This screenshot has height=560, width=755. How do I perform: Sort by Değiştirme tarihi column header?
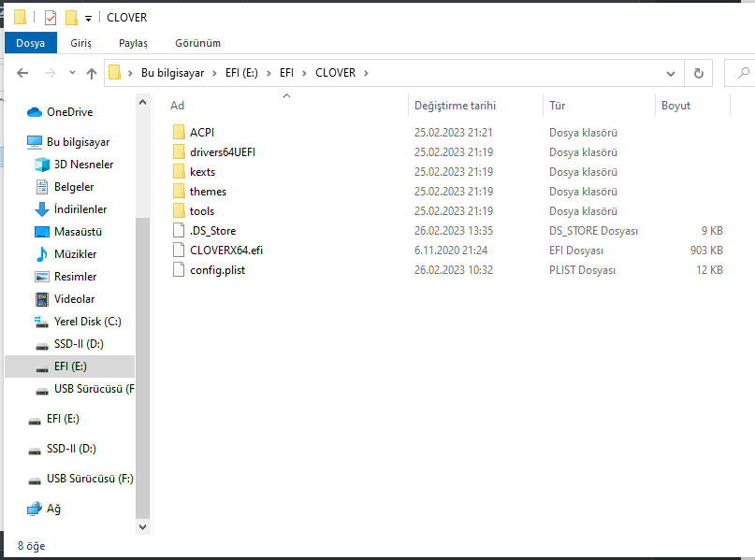[x=455, y=106]
